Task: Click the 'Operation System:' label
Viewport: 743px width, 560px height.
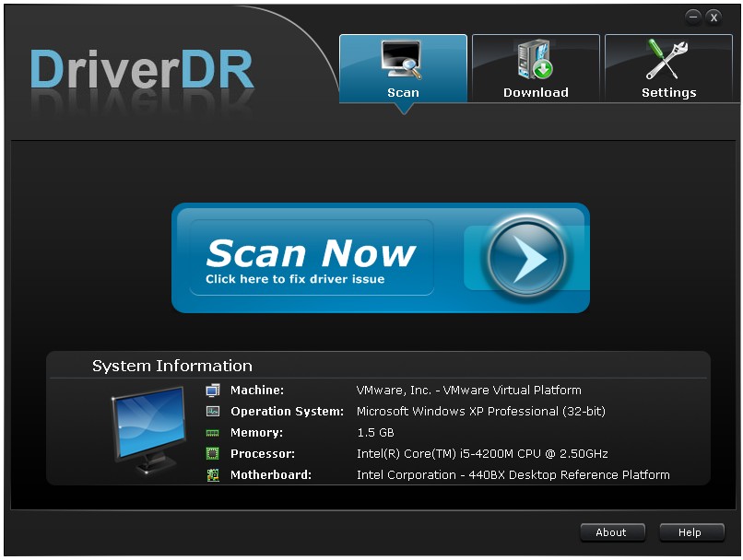Action: coord(288,412)
